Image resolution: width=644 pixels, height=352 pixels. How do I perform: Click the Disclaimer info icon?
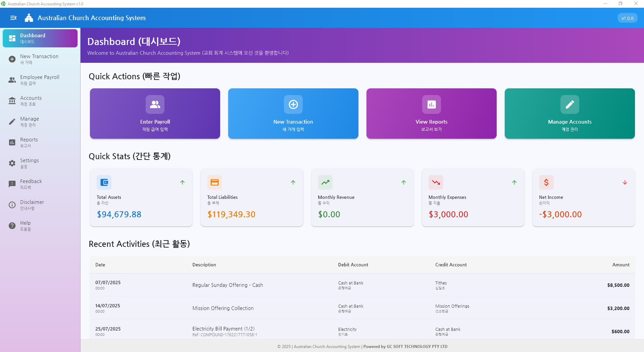pos(12,205)
